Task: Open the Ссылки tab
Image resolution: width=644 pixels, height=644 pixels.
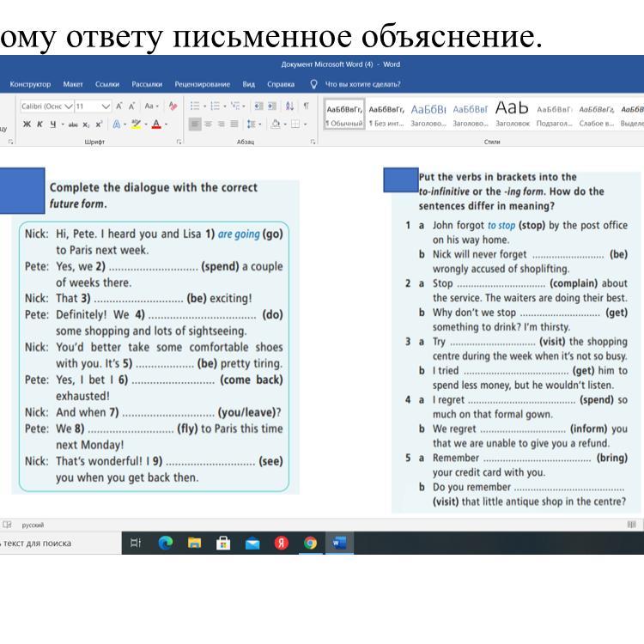Action: pos(107,84)
